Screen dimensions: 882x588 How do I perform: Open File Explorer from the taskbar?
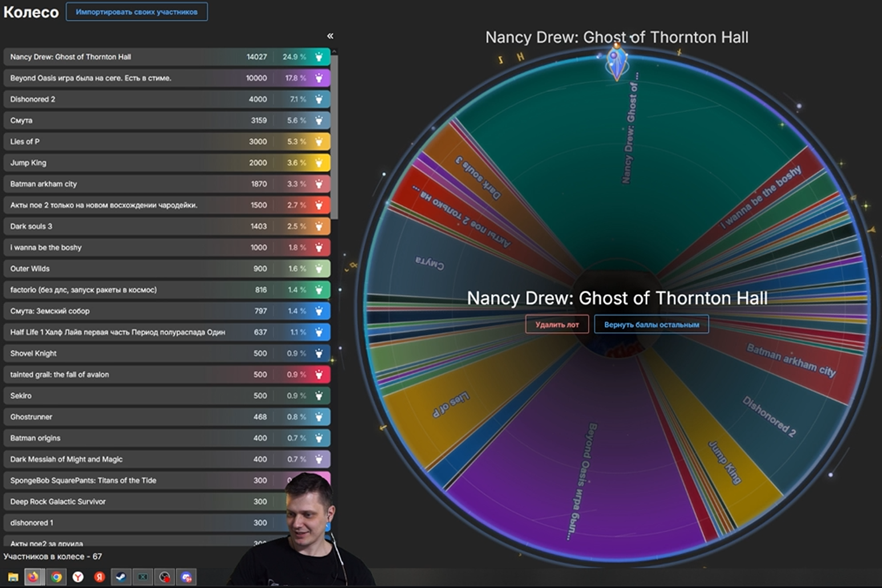(x=13, y=577)
